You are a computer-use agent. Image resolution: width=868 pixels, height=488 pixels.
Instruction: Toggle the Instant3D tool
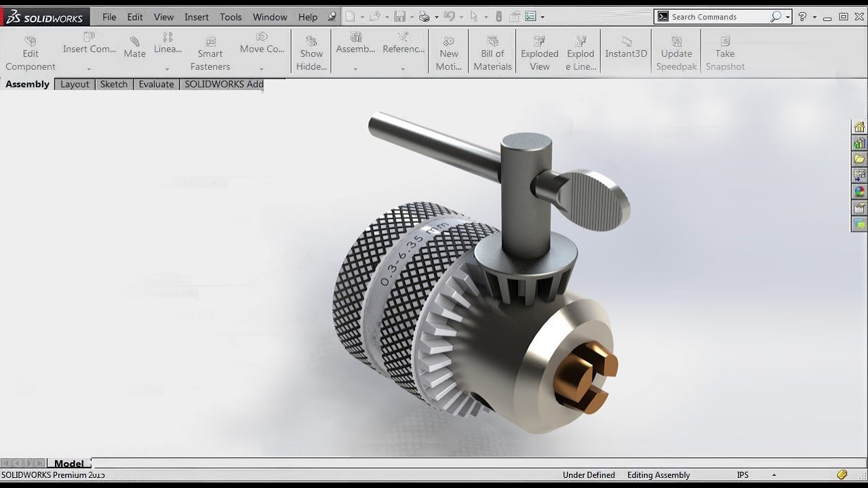click(626, 47)
